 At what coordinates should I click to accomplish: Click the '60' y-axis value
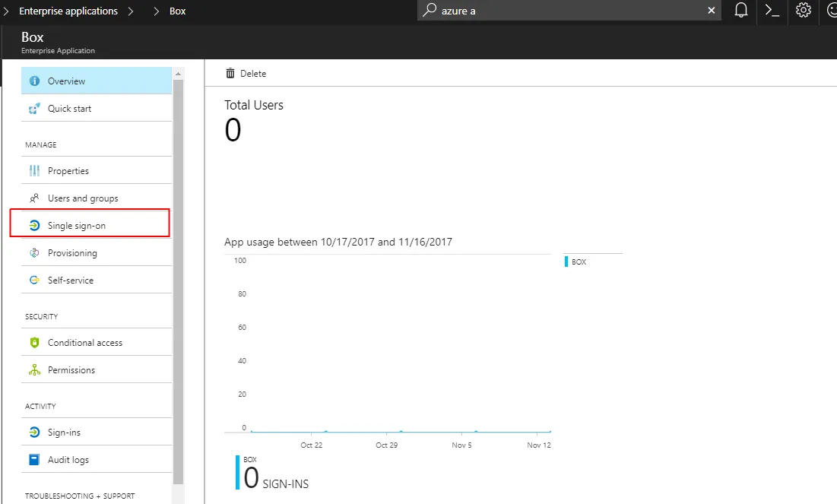click(x=243, y=328)
